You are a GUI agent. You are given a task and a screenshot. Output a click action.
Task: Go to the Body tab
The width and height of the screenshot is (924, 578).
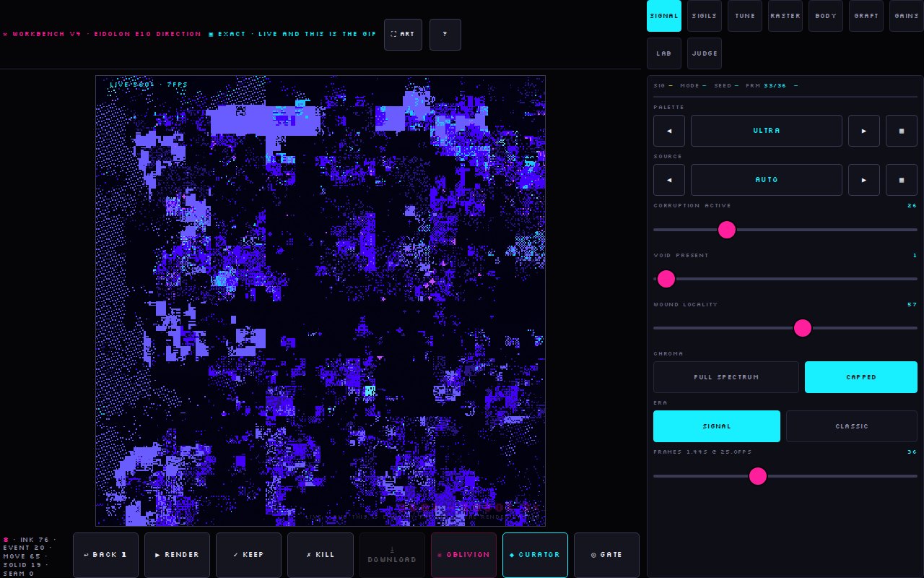point(826,16)
